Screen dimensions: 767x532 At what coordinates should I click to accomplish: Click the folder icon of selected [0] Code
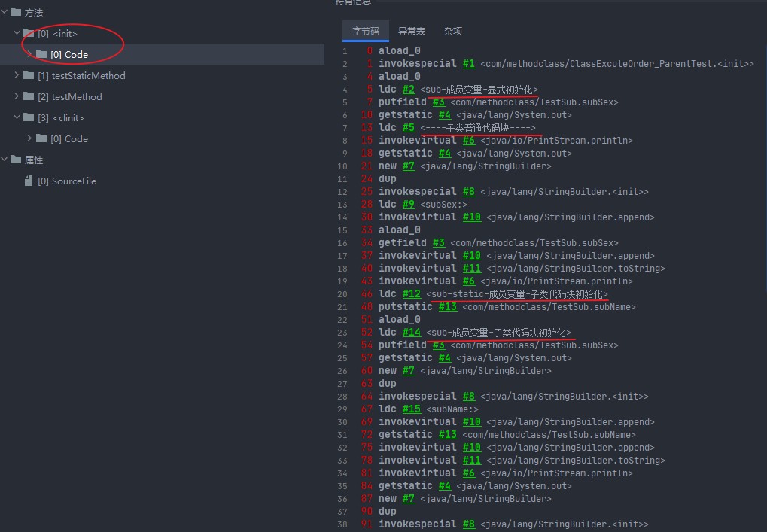tap(41, 53)
